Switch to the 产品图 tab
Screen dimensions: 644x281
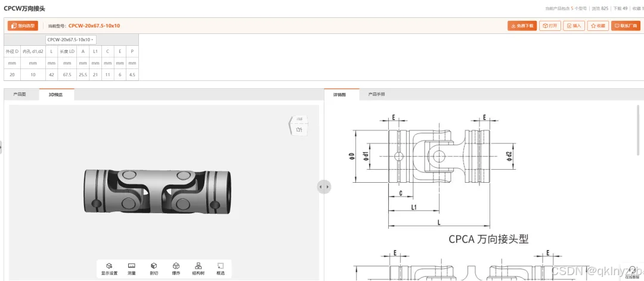pyautogui.click(x=19, y=94)
